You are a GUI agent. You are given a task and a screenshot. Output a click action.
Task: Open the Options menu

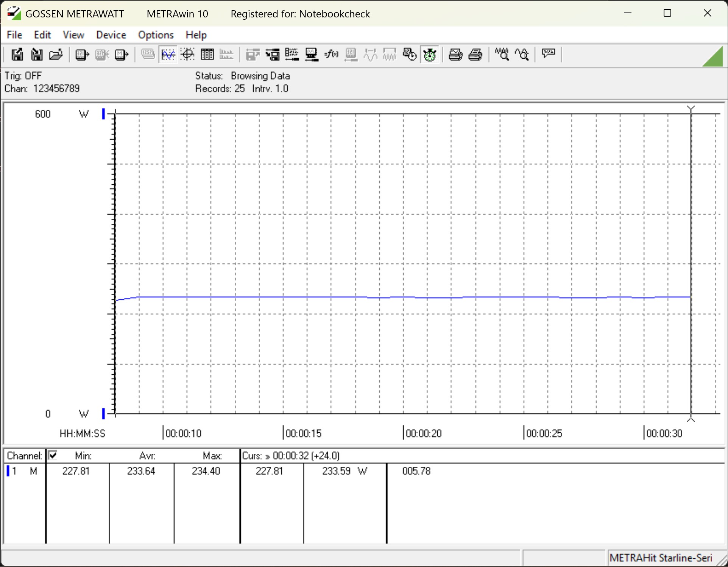tap(156, 35)
